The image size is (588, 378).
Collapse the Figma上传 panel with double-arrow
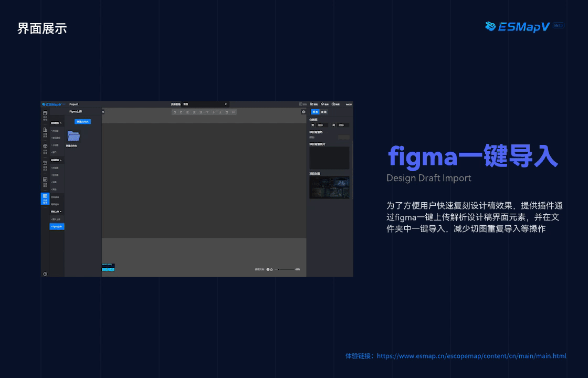click(x=103, y=112)
